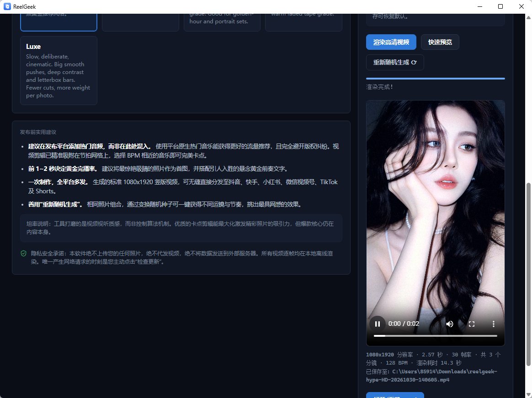Maximize the ReelGeek window

click(x=500, y=6)
